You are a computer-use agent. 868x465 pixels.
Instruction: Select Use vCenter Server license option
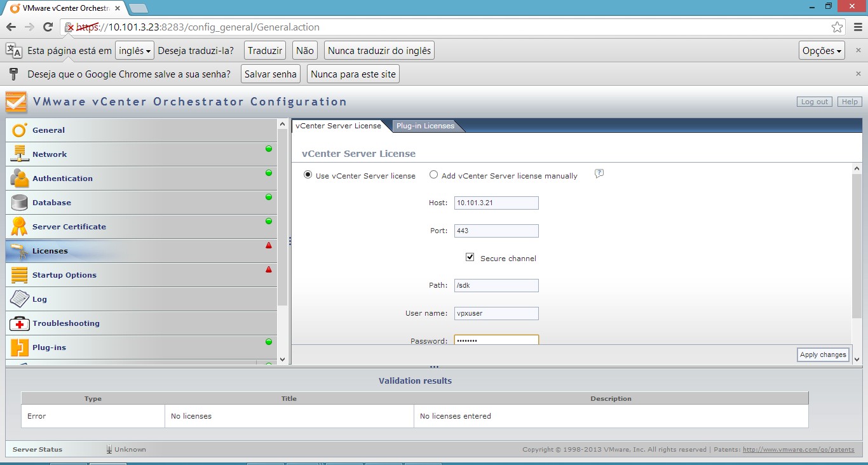[x=308, y=175]
